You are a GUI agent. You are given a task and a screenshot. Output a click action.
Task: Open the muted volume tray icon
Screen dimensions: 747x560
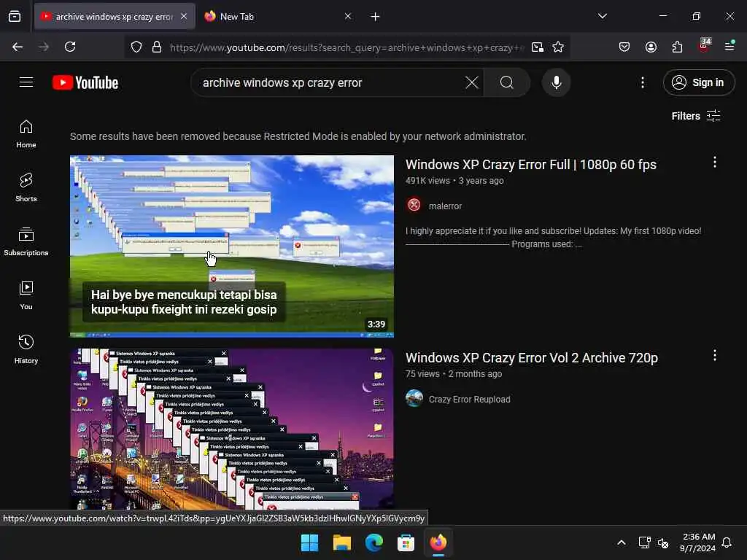tap(662, 542)
